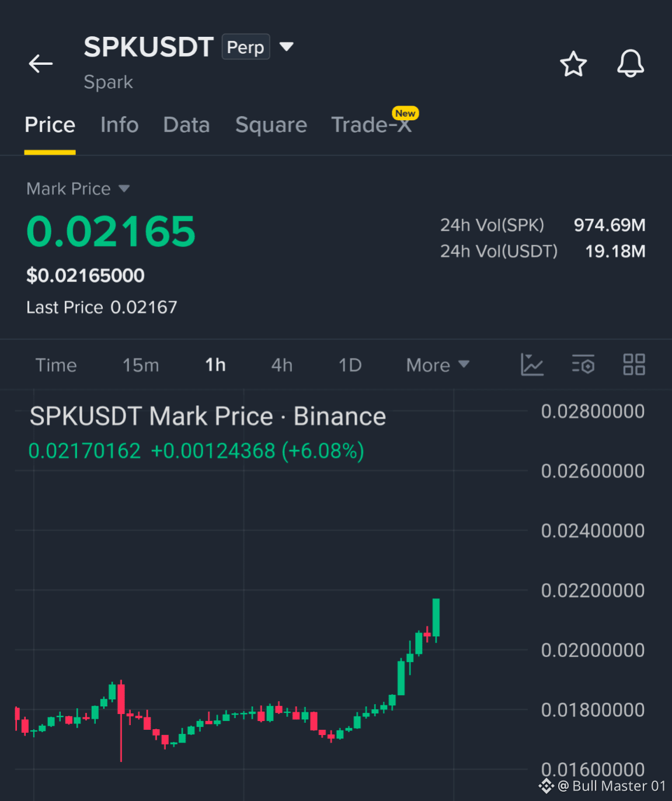Image resolution: width=672 pixels, height=801 pixels.
Task: Tap the 0.02000000 price axis label
Action: pos(593,650)
